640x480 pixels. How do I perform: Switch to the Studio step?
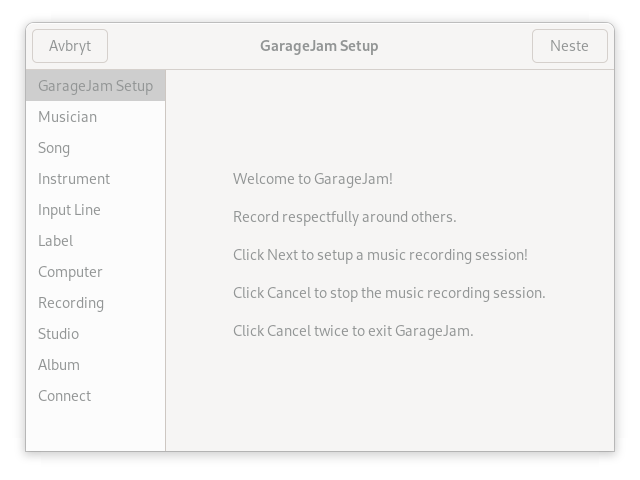(58, 334)
